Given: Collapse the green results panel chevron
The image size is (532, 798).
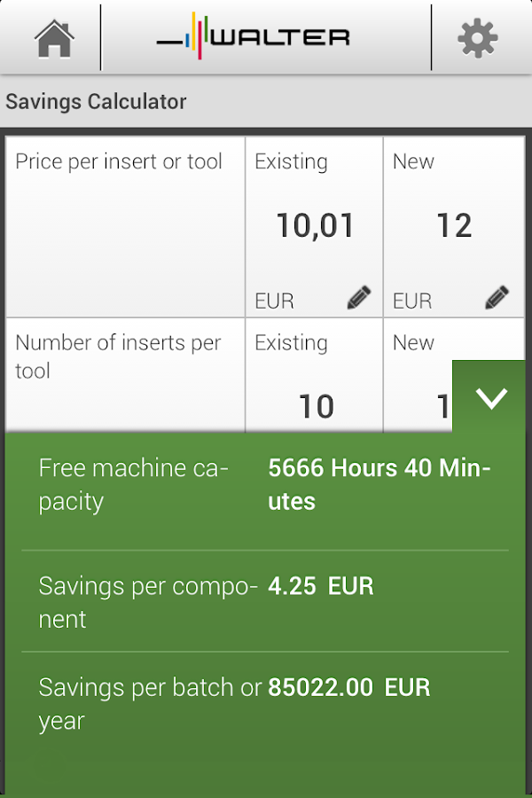Looking at the screenshot, I should (490, 398).
